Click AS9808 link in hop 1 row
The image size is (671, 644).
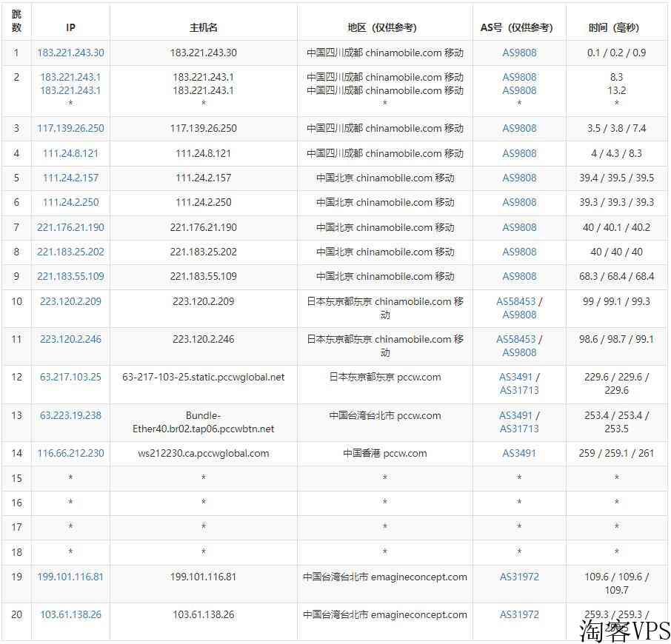click(x=519, y=53)
